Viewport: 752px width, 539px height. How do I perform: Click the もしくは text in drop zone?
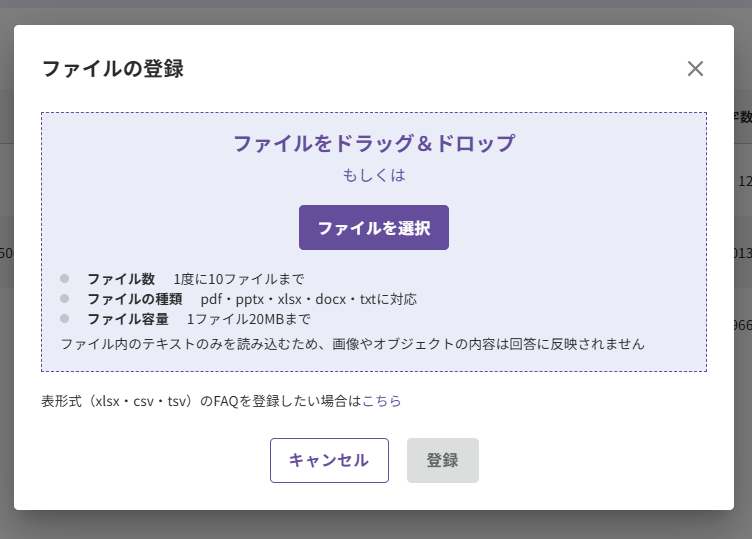click(x=374, y=175)
